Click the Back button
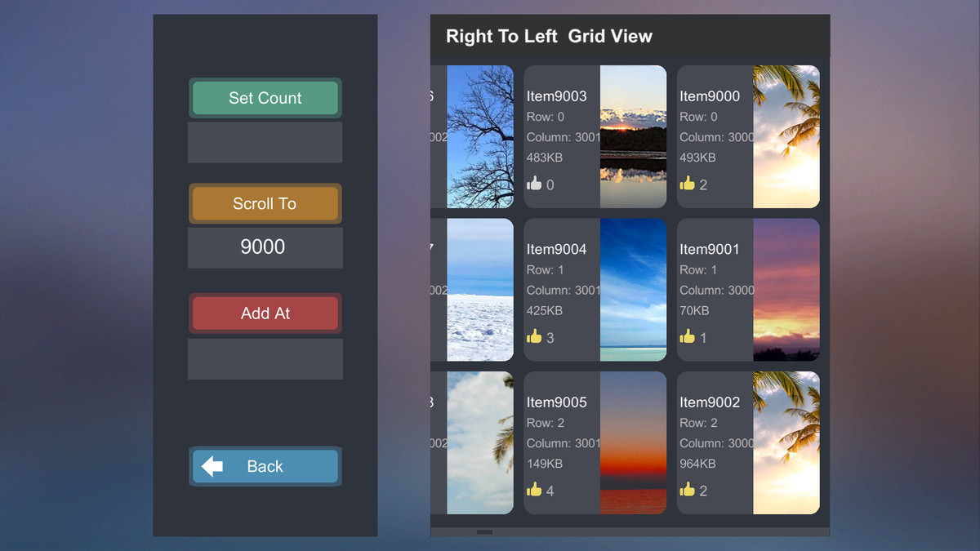Screen dimensions: 980x551 pos(265,466)
